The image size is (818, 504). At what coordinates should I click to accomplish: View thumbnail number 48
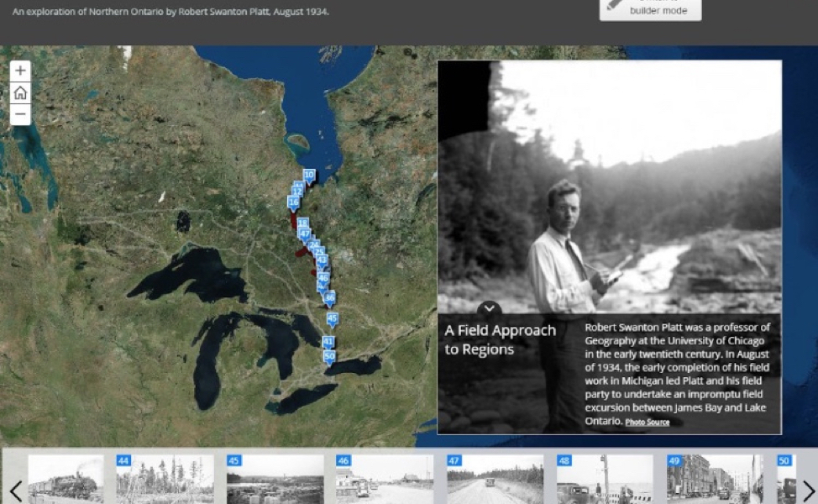606,480
